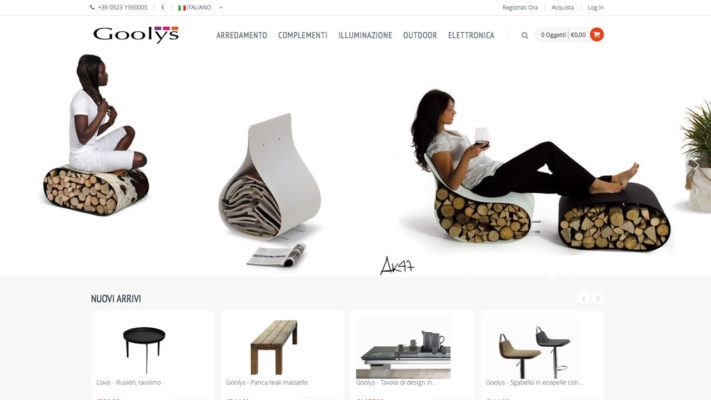Screen dimensions: 711x400
Task: Click the Goolys logo
Action: click(136, 34)
